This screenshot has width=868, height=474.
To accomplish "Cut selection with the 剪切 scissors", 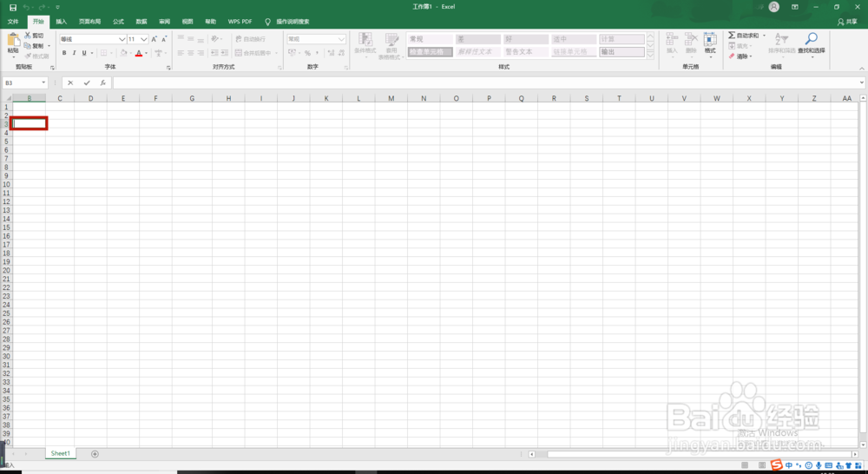I will point(34,36).
